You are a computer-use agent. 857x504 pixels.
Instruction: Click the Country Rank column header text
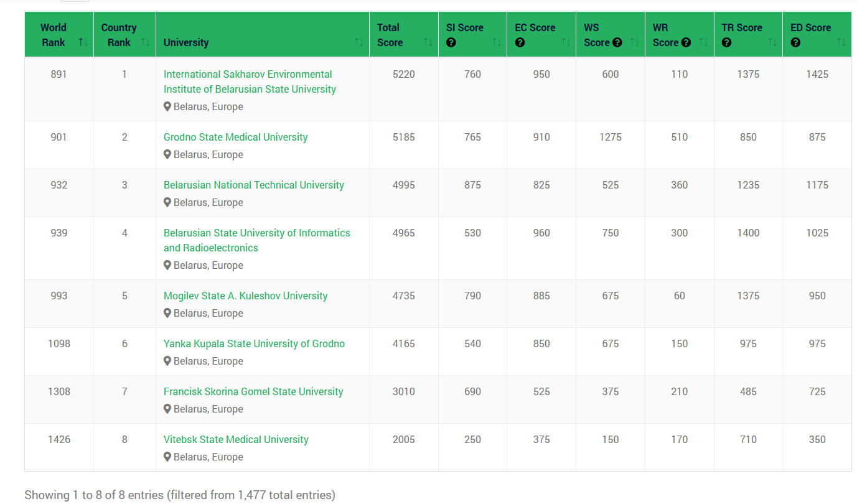coord(119,35)
